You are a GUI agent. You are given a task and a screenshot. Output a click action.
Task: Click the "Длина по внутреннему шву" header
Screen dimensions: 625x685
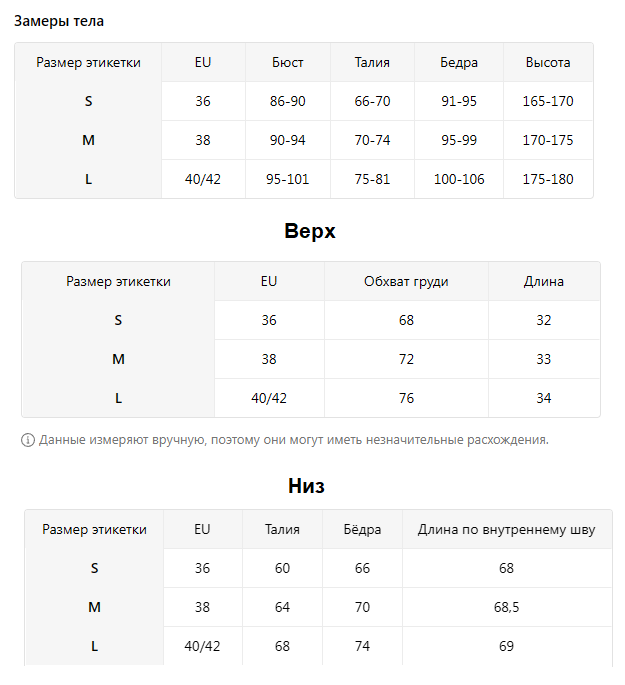click(506, 529)
